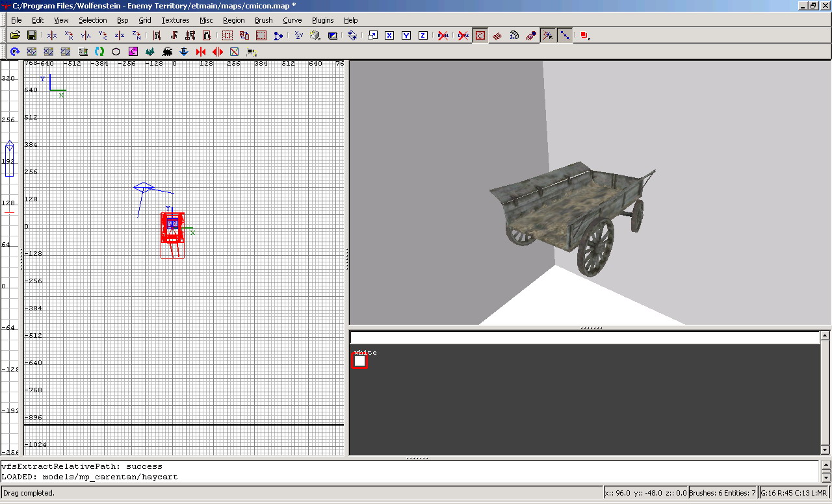Click the red outward-pointing arrows icon
The width and height of the screenshot is (832, 504).
218,51
